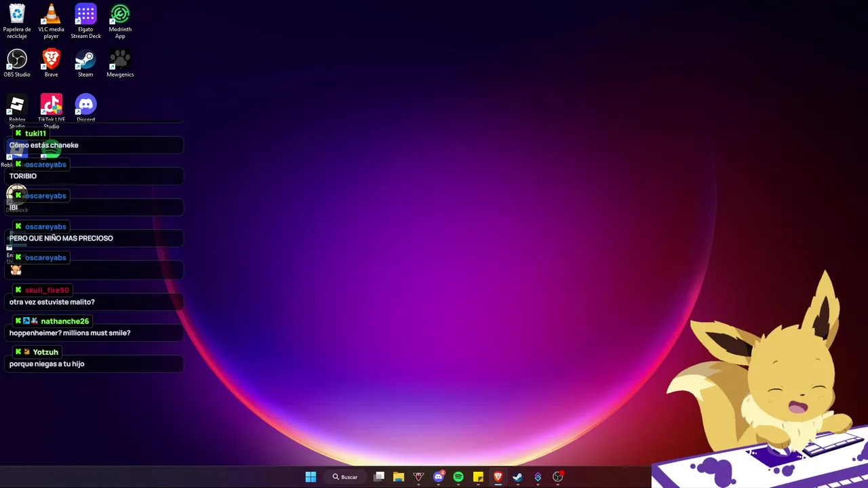Click 'hoppenheimer? millions must smile?' message

[70, 333]
